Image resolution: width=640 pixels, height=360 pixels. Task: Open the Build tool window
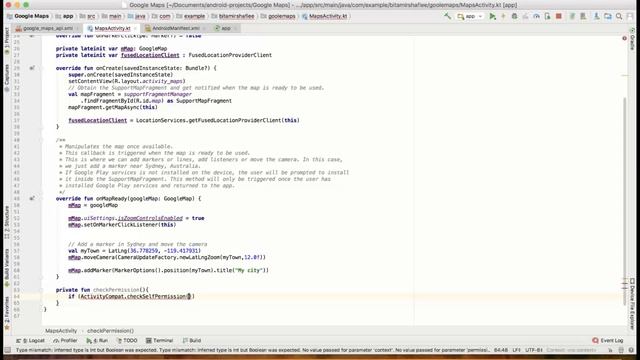pyautogui.click(x=192, y=340)
